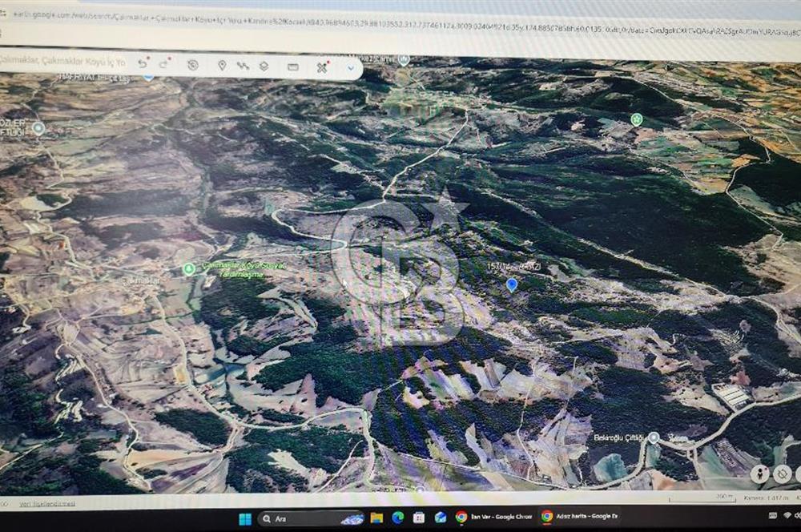Viewport: 801px width, 532px height.
Task: Click the slideshow/fullscreen rectangle icon
Action: coord(293,67)
